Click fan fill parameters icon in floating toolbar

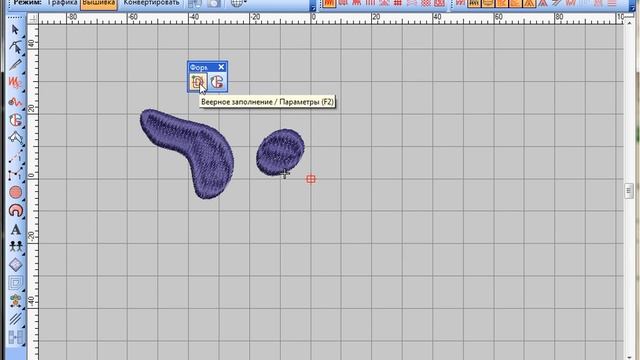[x=198, y=82]
